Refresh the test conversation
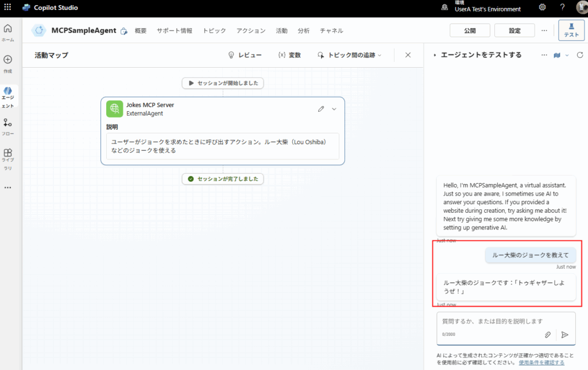Viewport: 588px width, 370px height. pos(580,55)
